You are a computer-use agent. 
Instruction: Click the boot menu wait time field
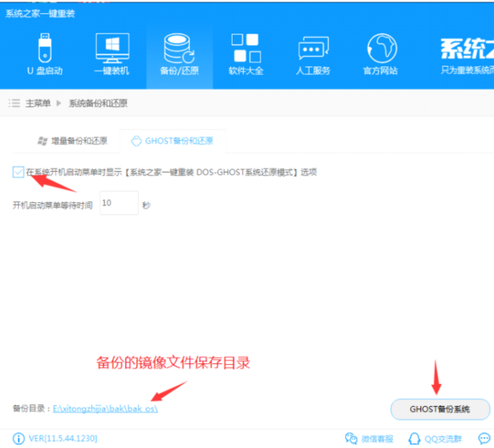(x=118, y=204)
